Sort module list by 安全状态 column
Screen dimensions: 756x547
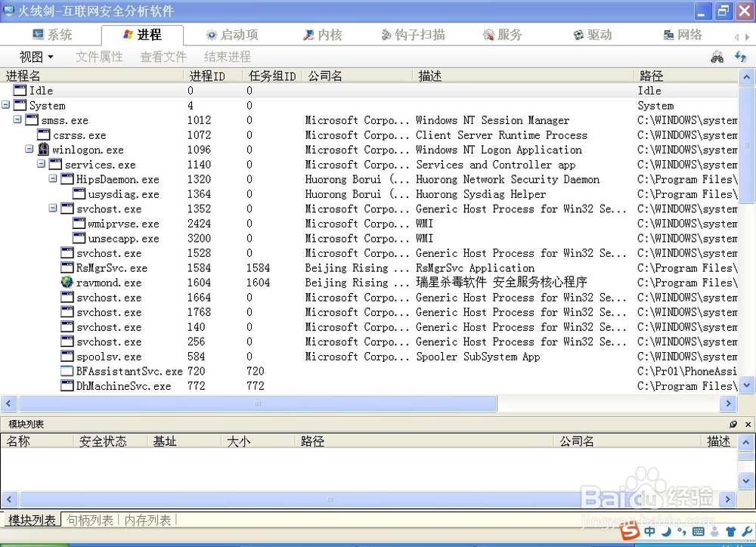click(x=110, y=441)
